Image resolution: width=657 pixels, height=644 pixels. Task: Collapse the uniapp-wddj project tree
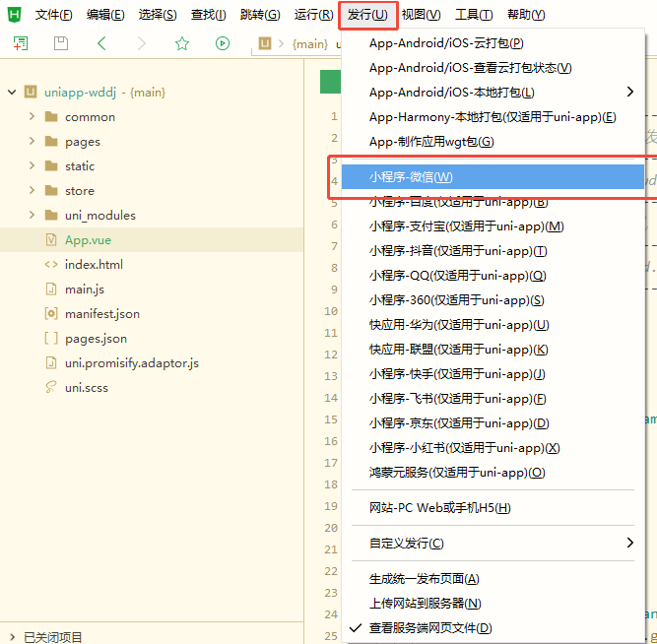(12, 92)
